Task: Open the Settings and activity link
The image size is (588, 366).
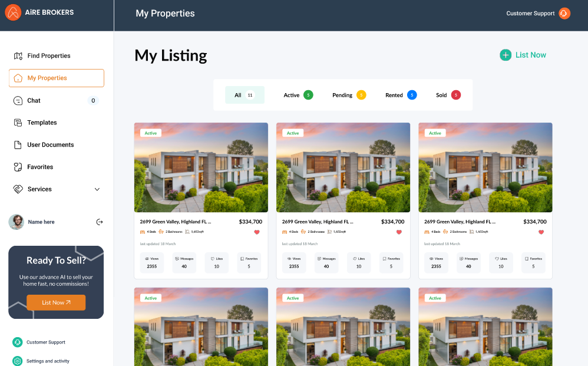Action: (48, 361)
